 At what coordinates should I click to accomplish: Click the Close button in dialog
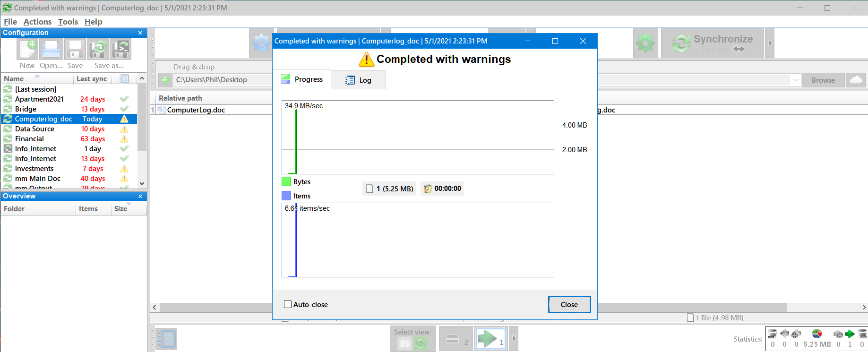tap(569, 305)
